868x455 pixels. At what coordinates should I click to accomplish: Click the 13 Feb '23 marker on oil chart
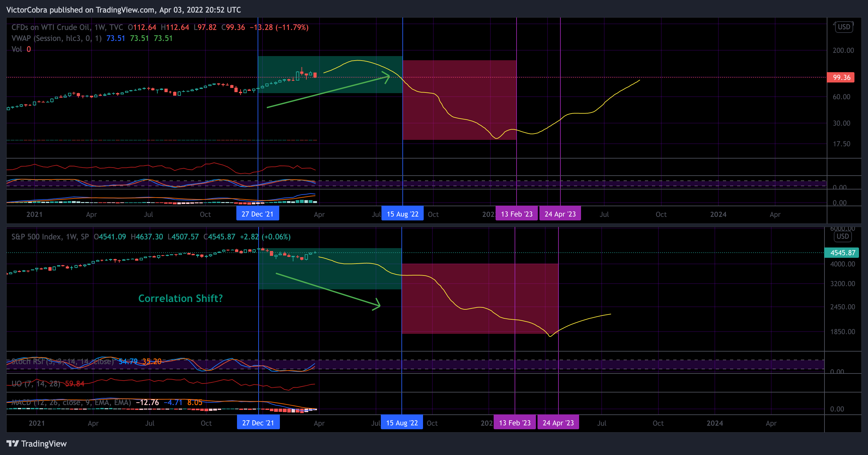(517, 214)
